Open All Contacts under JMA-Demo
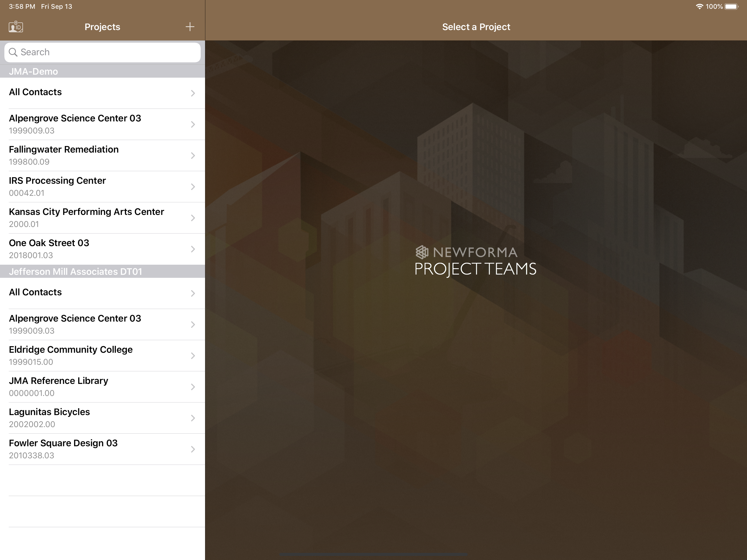Image resolution: width=747 pixels, height=560 pixels. tap(102, 93)
